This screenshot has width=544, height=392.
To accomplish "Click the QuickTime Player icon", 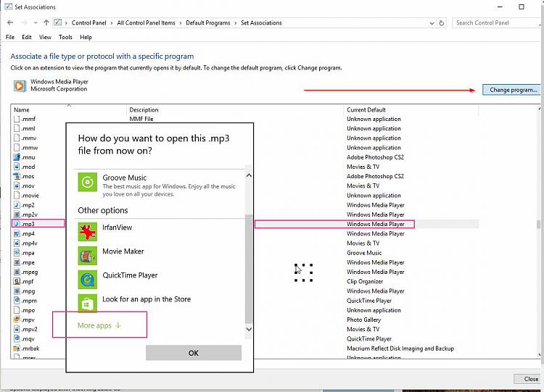I will (88, 280).
